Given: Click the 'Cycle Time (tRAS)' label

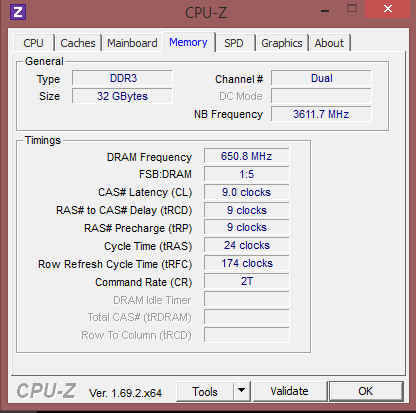Looking at the screenshot, I should 148,246.
